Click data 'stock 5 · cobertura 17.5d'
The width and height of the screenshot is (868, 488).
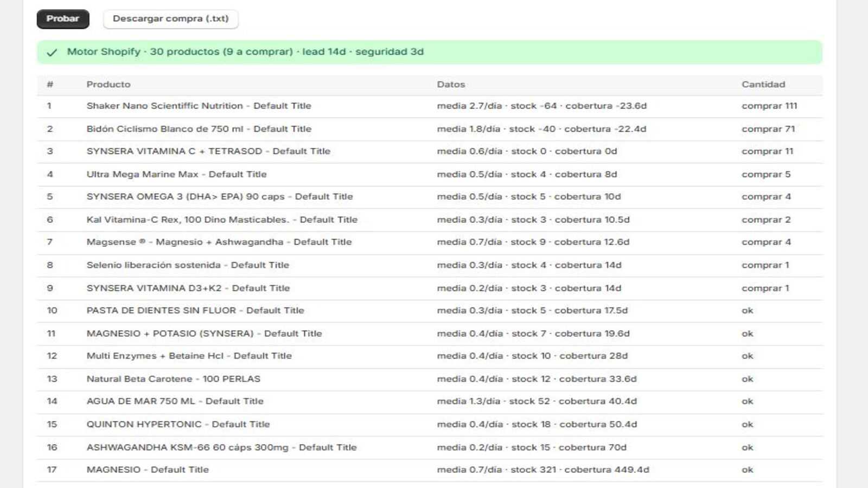coord(570,311)
